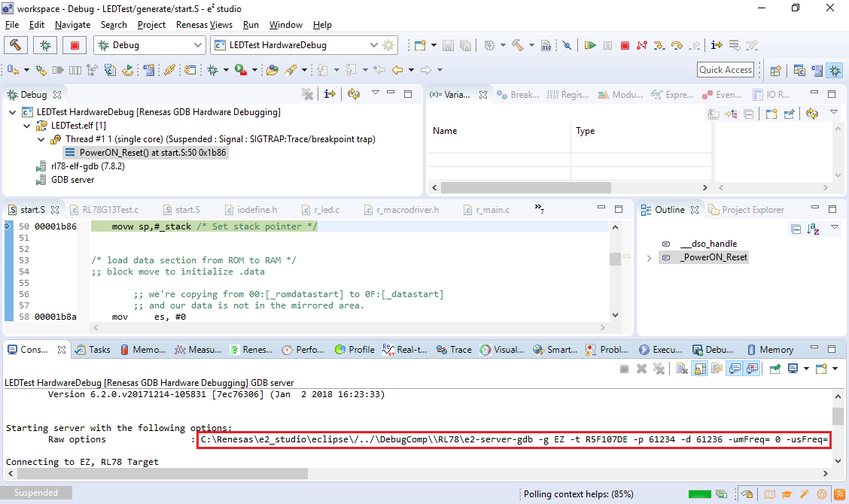Image resolution: width=849 pixels, height=504 pixels.
Task: Click Clear Console icon
Action: pos(682,369)
